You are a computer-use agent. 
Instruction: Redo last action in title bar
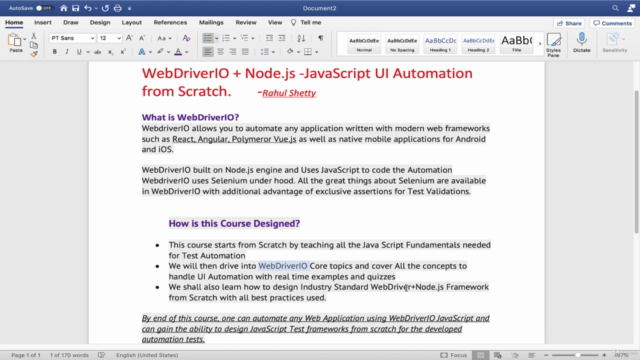[x=105, y=8]
